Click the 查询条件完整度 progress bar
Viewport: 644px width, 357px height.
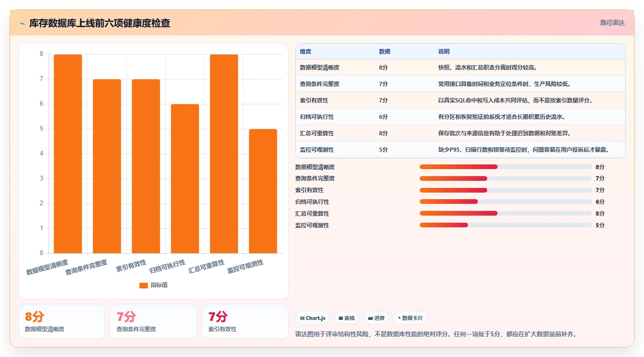[506, 178]
